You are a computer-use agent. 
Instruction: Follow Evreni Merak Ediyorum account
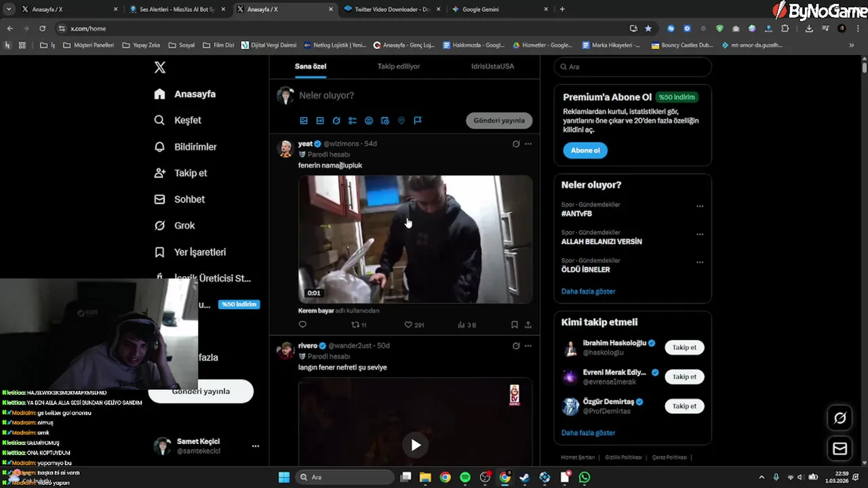point(684,377)
